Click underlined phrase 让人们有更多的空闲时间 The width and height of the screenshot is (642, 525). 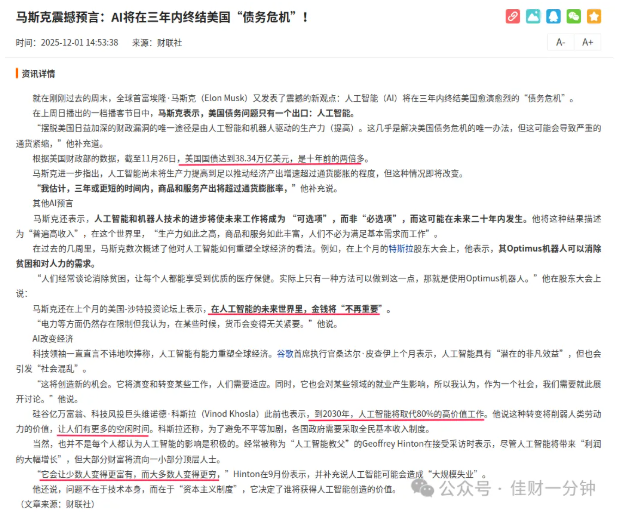coord(104,429)
